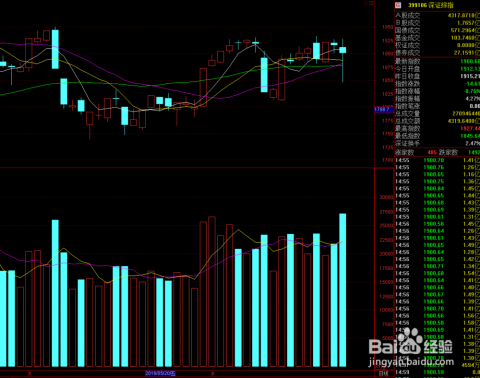Click the 跌家数 label

click(x=448, y=152)
